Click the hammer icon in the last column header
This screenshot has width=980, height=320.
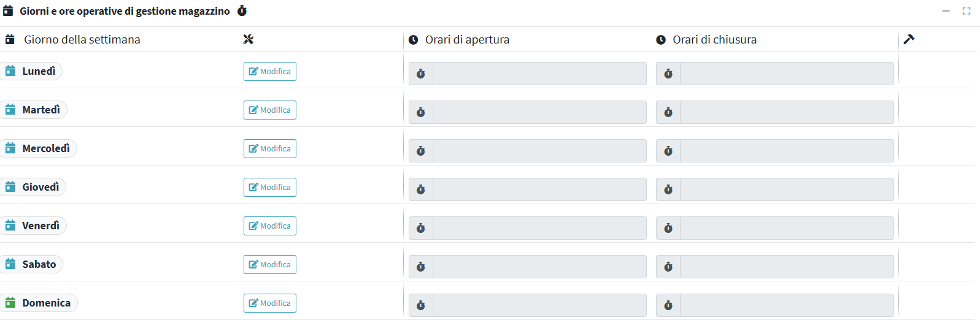coord(909,39)
